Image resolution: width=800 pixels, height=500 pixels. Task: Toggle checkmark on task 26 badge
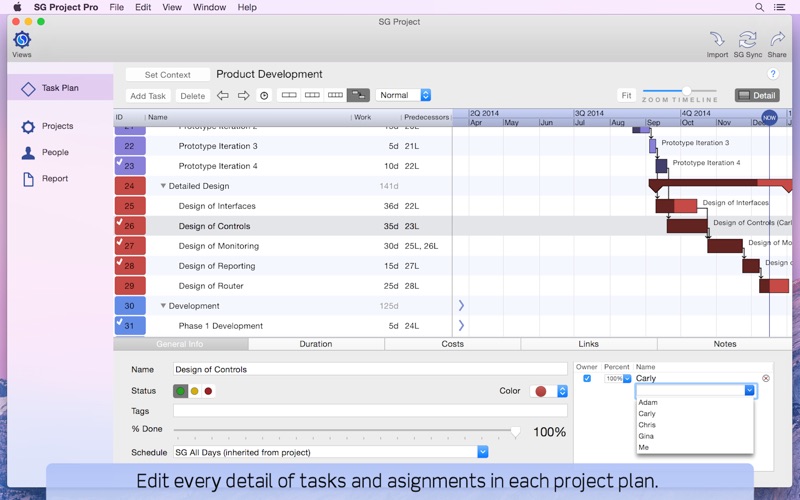click(119, 222)
